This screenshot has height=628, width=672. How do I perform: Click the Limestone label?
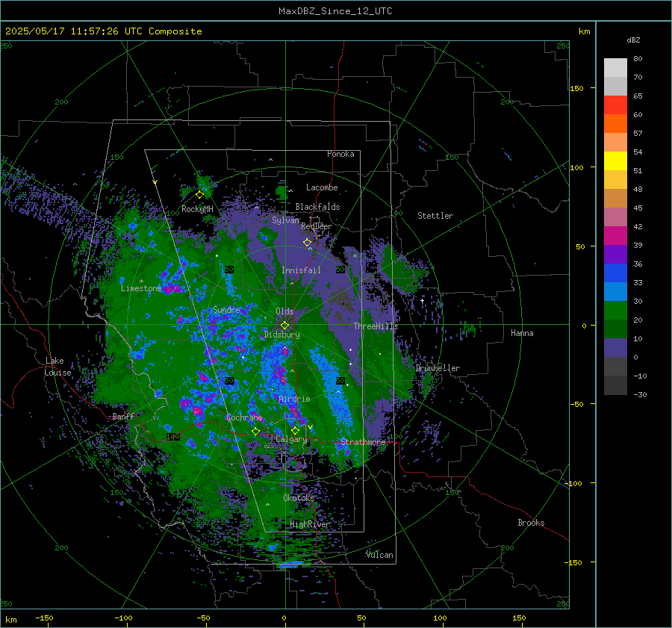pos(141,288)
